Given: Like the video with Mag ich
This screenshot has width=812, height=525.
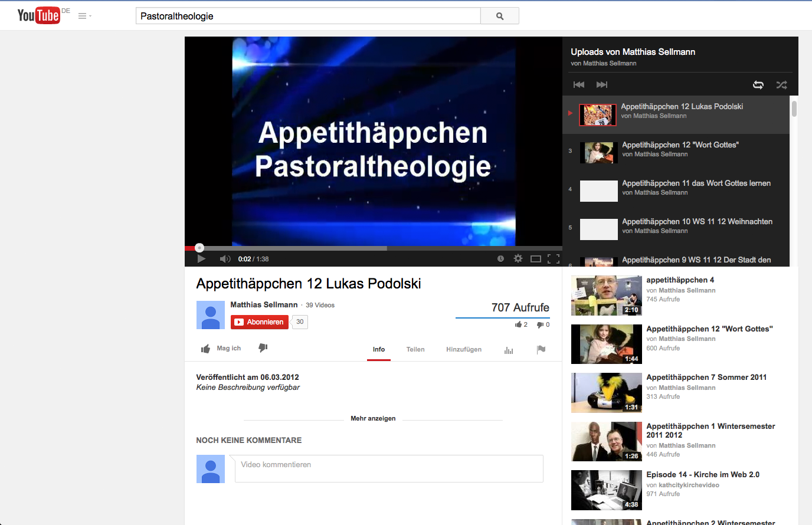Looking at the screenshot, I should point(221,349).
